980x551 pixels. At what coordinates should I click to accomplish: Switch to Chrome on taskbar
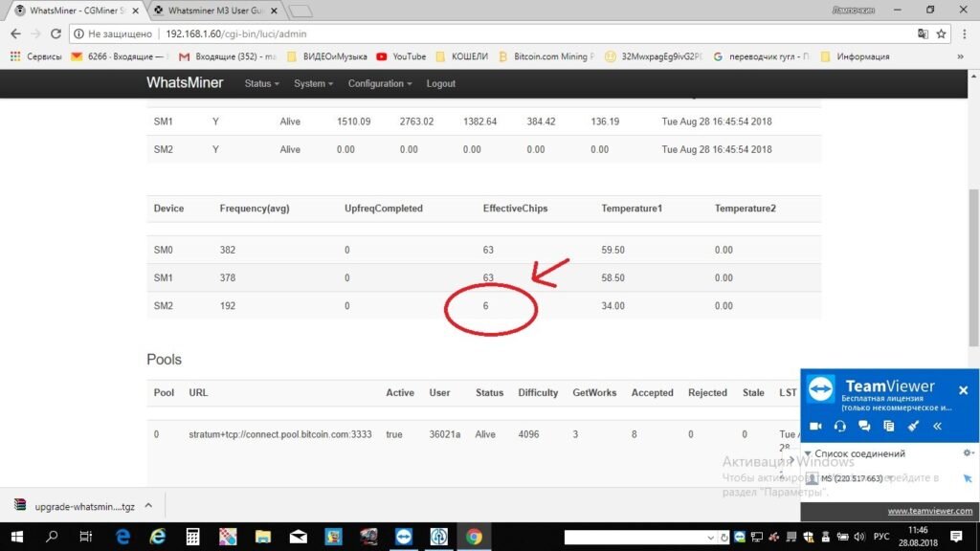click(x=474, y=537)
